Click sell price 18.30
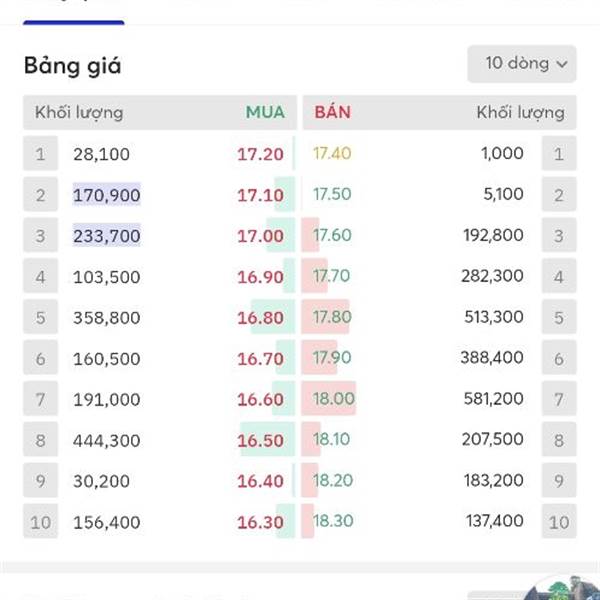Image resolution: width=600 pixels, height=600 pixels. pos(332,521)
